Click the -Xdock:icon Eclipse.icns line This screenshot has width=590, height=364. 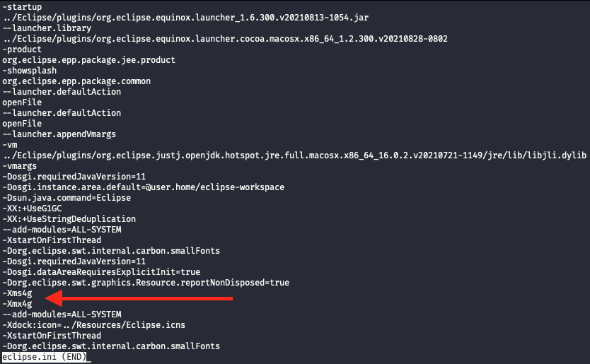tap(93, 325)
